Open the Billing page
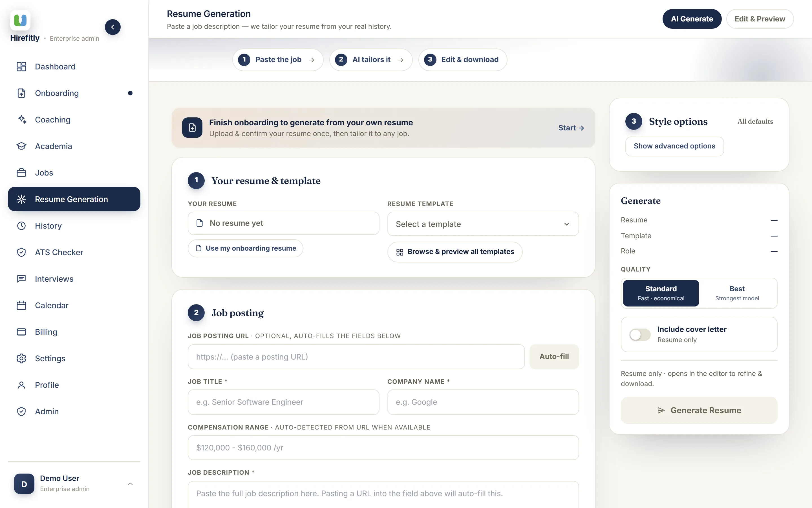 74,332
